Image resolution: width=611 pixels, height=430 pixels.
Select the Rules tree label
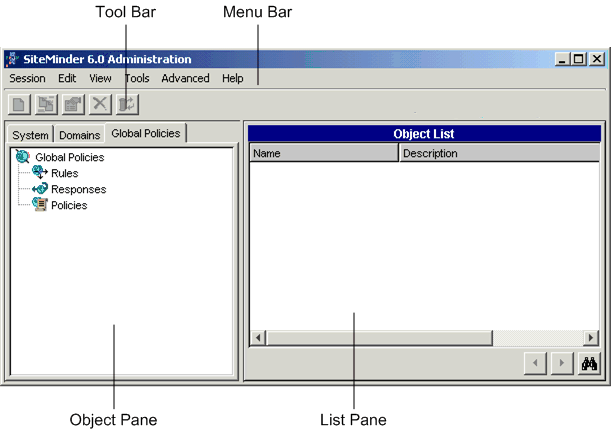pyautogui.click(x=65, y=173)
